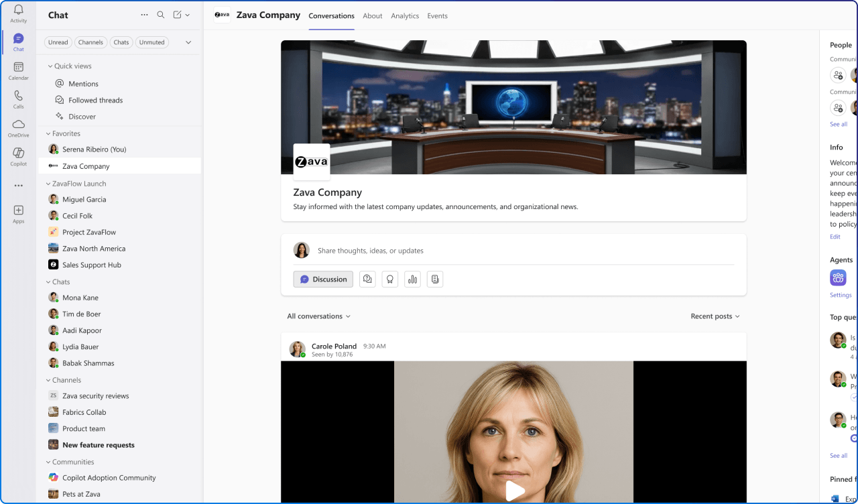The height and width of the screenshot is (504, 858).
Task: Open the Recent posts sort dropdown
Action: tap(715, 316)
